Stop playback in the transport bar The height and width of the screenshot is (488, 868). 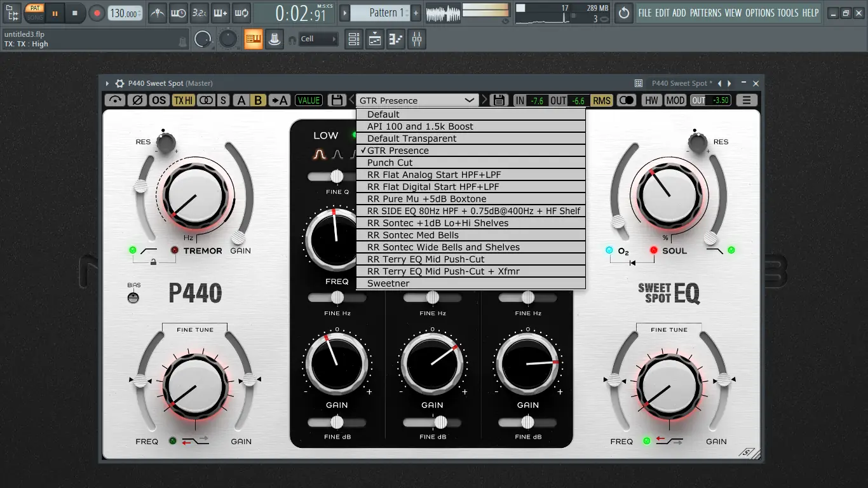(75, 13)
